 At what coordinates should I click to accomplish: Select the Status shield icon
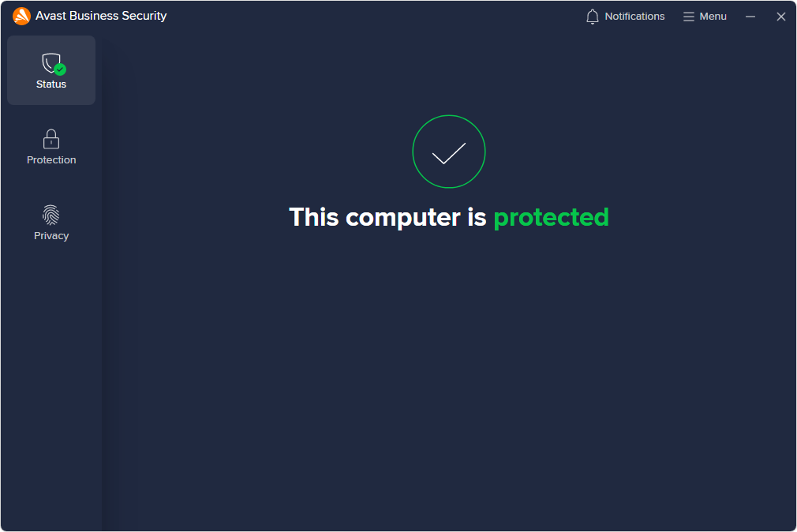51,64
